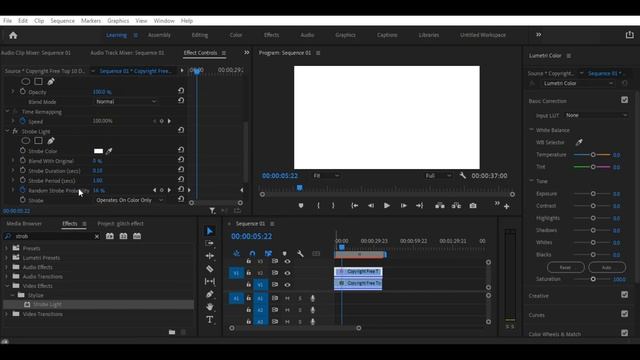Viewport: 640px width, 360px height.
Task: Select the Razor tool
Action: (x=209, y=269)
